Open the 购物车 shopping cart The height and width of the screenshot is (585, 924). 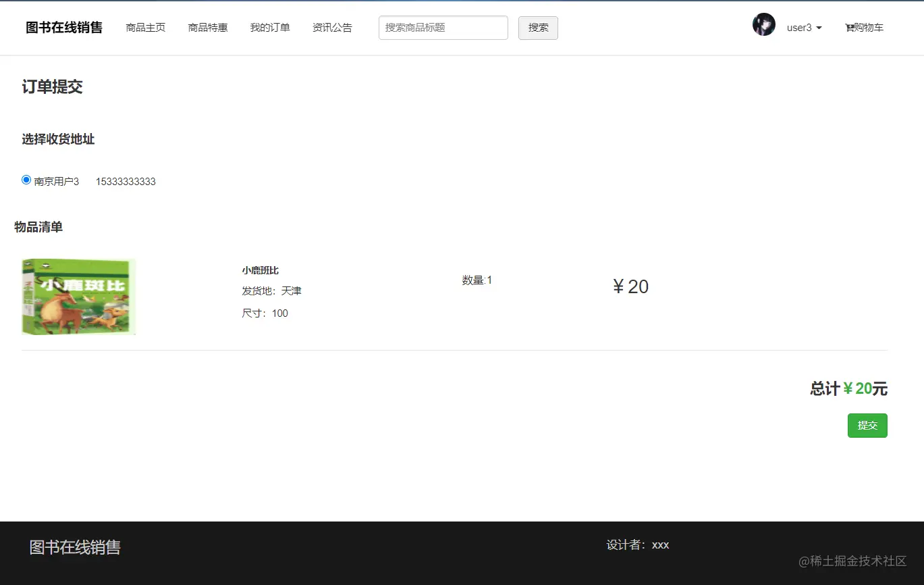864,28
